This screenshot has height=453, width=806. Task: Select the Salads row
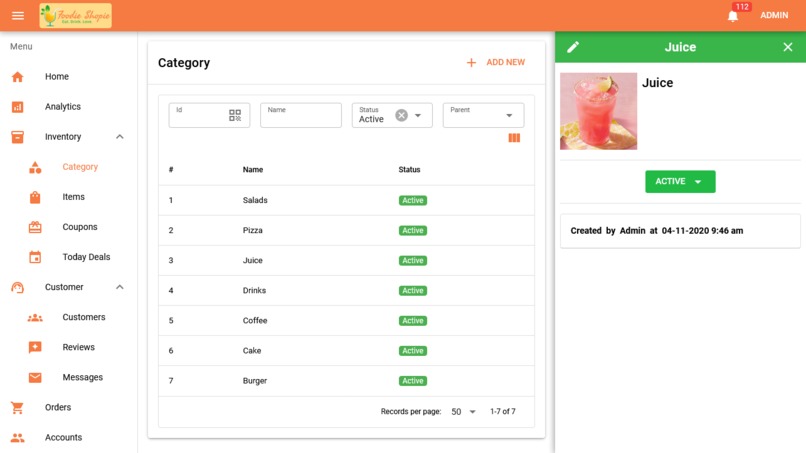coord(346,201)
